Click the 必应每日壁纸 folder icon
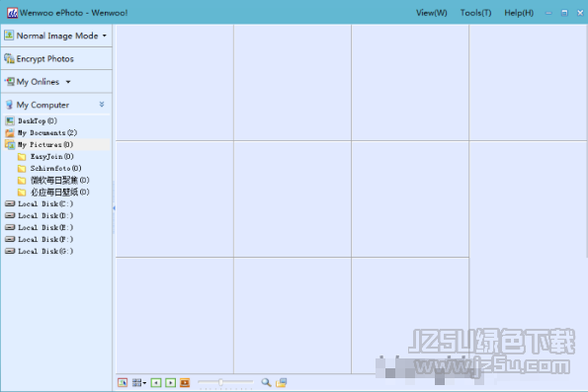Image resolution: width=588 pixels, height=392 pixels. [22, 193]
